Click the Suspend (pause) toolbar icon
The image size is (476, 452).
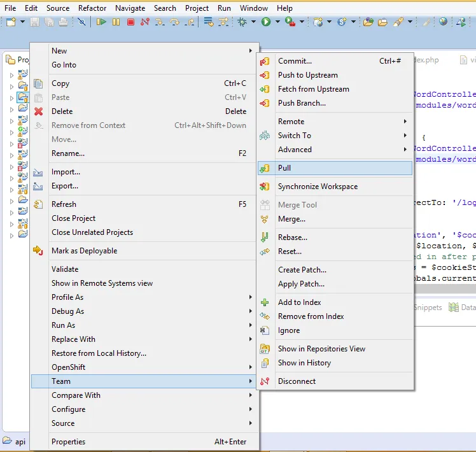(x=116, y=22)
